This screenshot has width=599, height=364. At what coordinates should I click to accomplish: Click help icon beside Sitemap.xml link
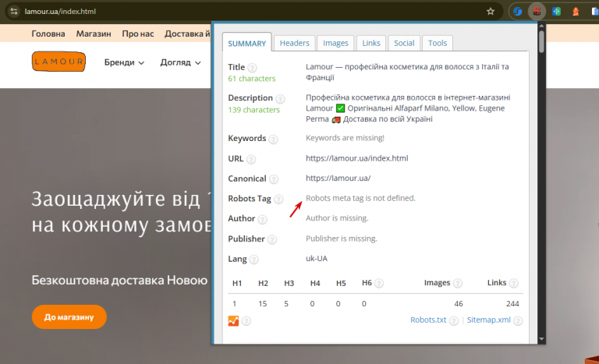[x=518, y=321]
